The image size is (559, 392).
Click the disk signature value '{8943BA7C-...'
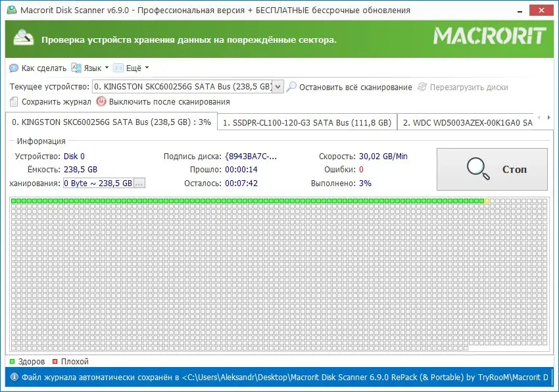pos(251,157)
